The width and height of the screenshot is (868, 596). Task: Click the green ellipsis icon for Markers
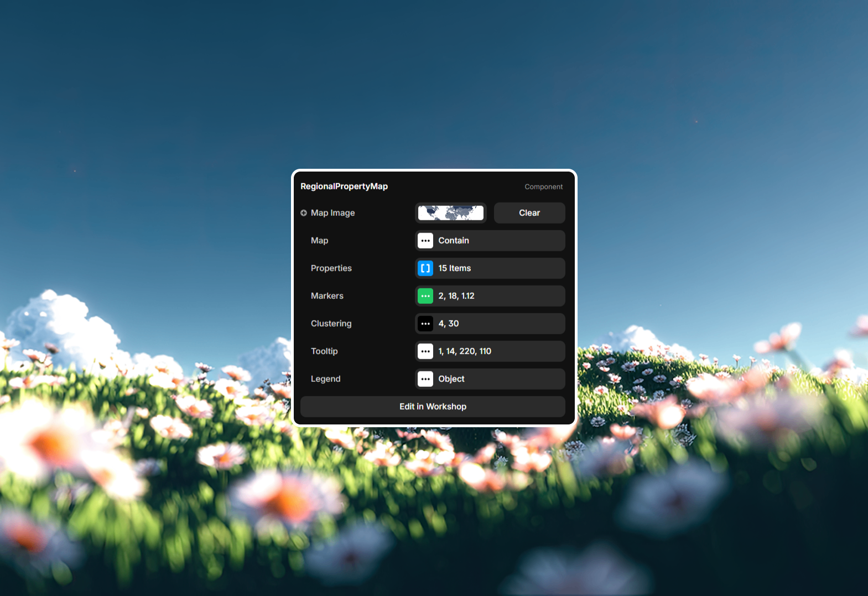coord(425,296)
